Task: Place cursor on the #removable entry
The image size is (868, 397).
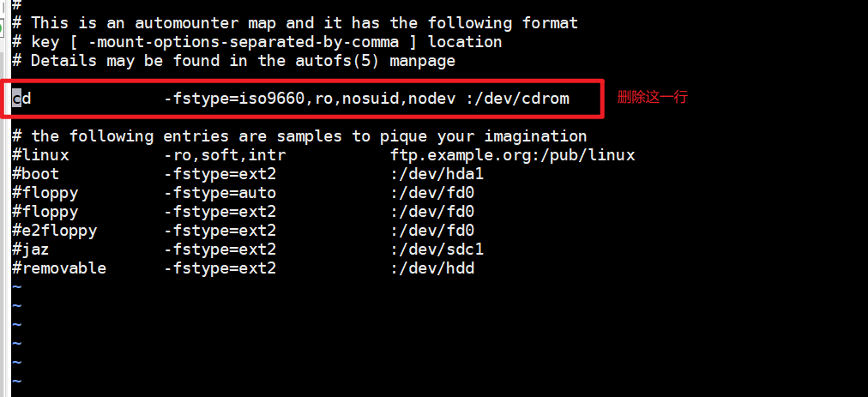Action: 59,268
